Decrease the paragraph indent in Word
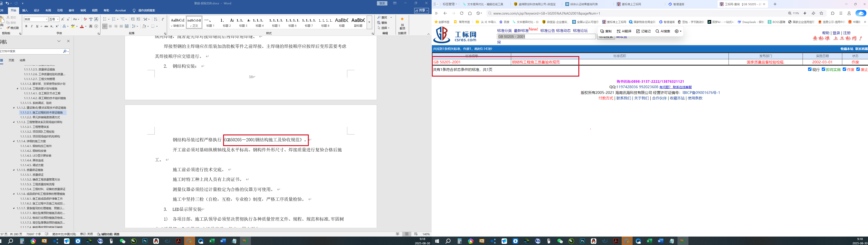The image size is (868, 245). [x=133, y=19]
